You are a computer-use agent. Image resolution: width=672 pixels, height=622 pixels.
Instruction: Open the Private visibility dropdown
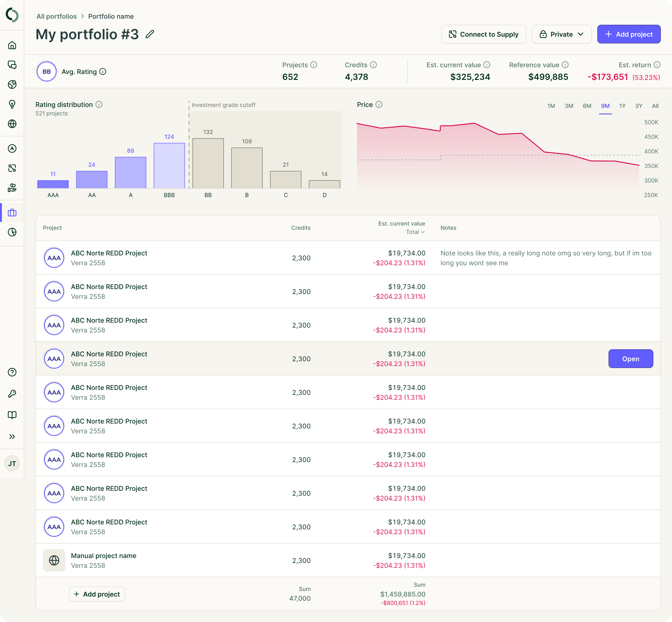(x=561, y=34)
